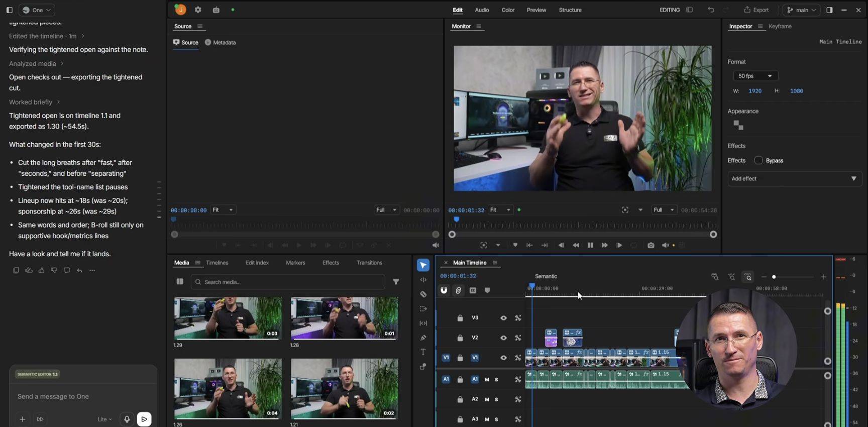Screen dimensions: 868x427
Task: Expand the Analyzed media step
Action: (x=36, y=63)
